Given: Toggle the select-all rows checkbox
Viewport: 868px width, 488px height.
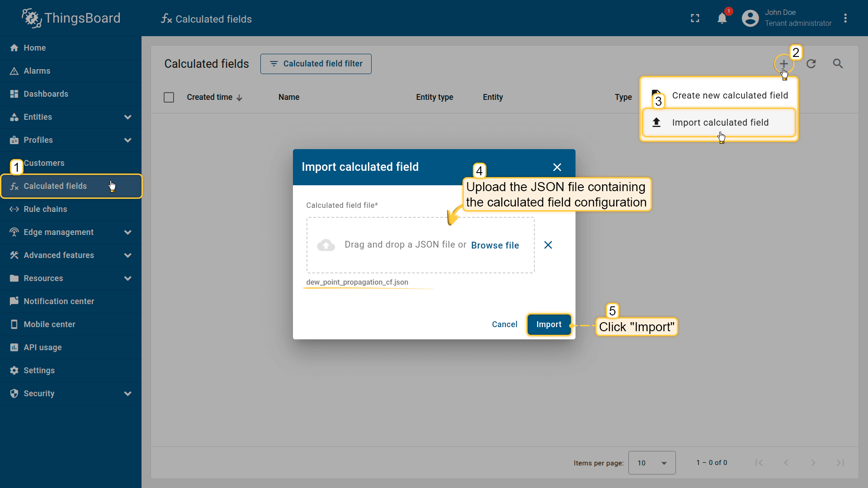Looking at the screenshot, I should click(169, 97).
